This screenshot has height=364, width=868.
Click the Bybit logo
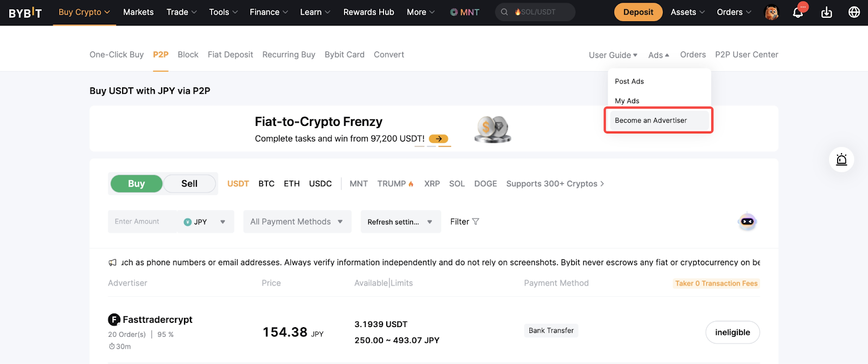pyautogui.click(x=25, y=12)
